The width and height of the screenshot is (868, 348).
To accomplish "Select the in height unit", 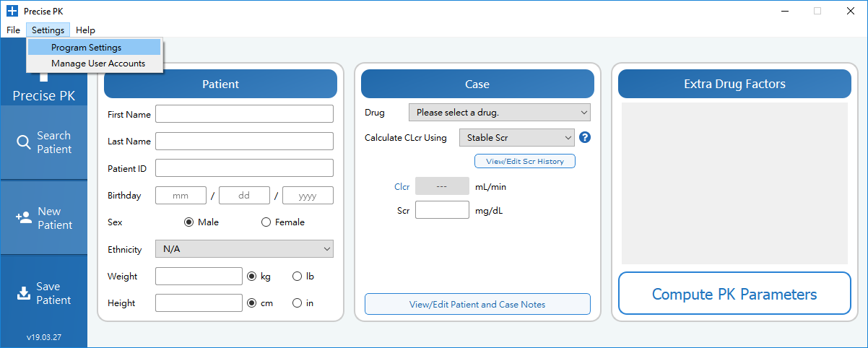I will click(x=297, y=303).
